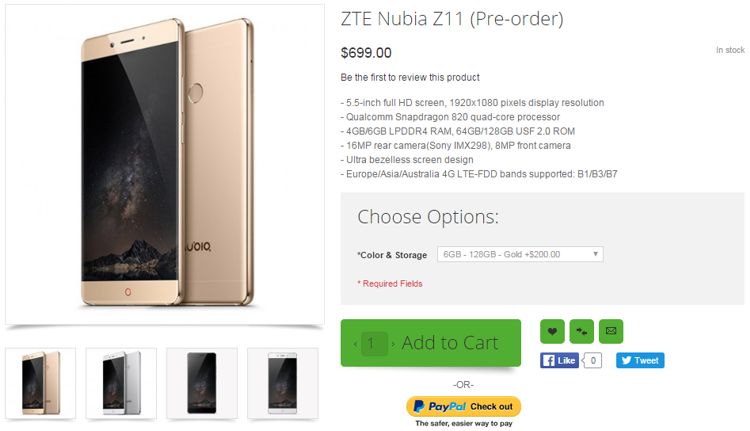Click the Facebook Like button

point(560,360)
